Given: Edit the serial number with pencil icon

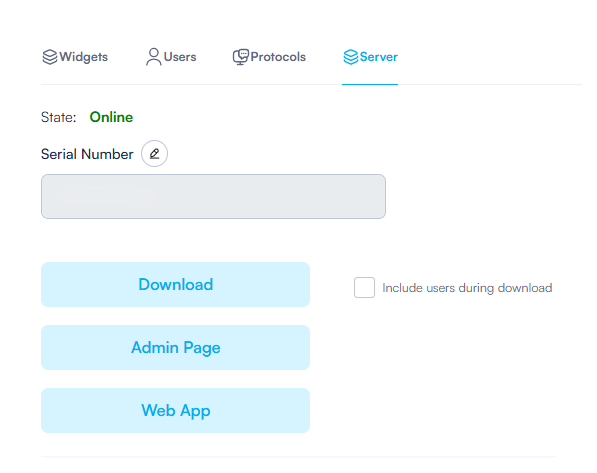Looking at the screenshot, I should point(154,154).
